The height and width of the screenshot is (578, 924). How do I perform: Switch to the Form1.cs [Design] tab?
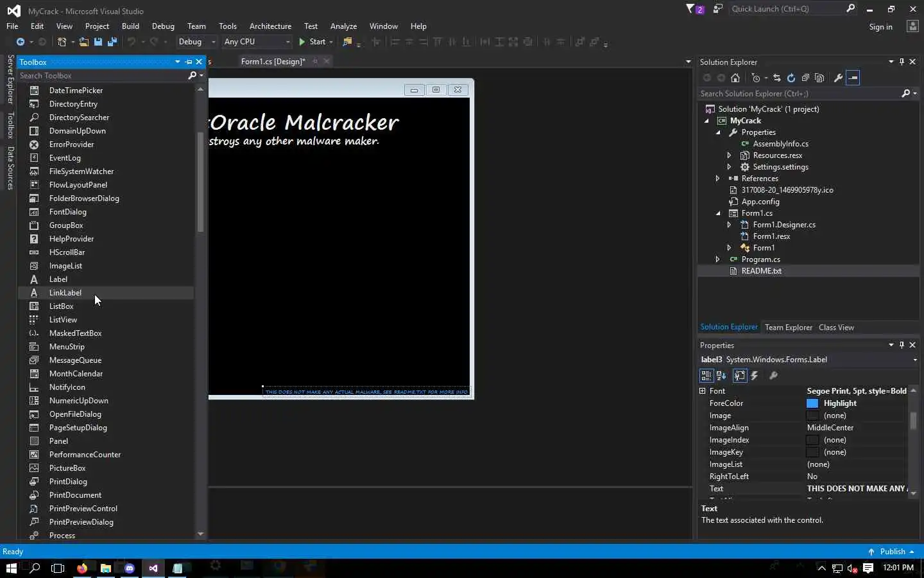click(273, 62)
